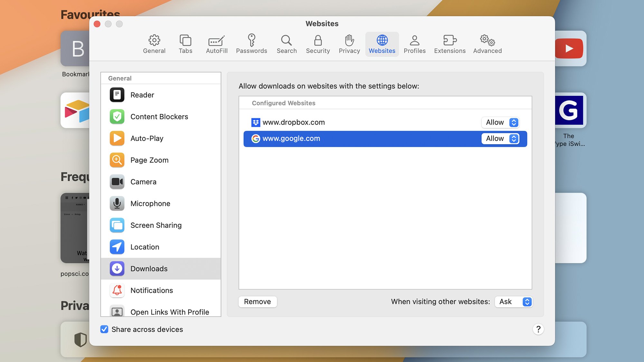Select www.google.com configured website
Image resolution: width=644 pixels, height=362 pixels.
click(385, 138)
